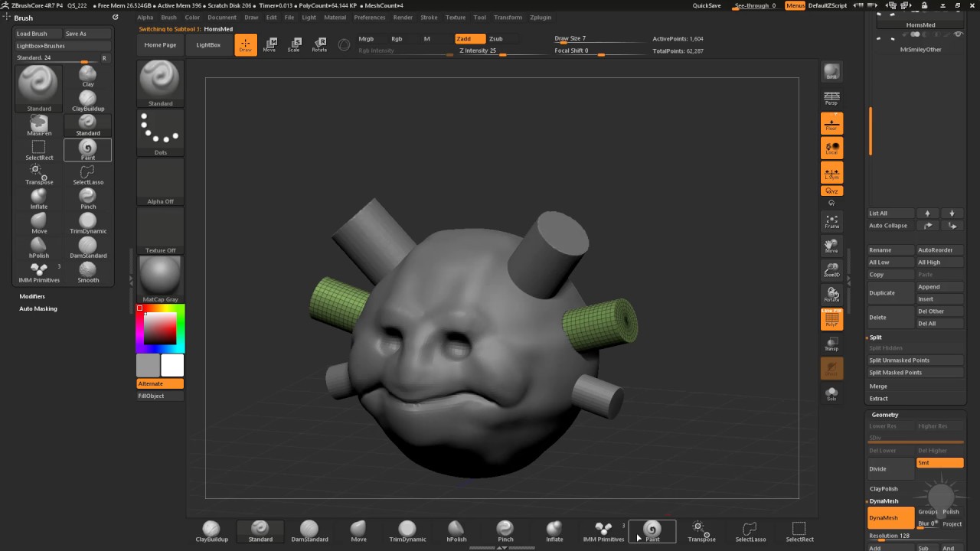Choose Inflate in the bottom brush shelf
Screen dimensions: 980x551
click(x=554, y=531)
